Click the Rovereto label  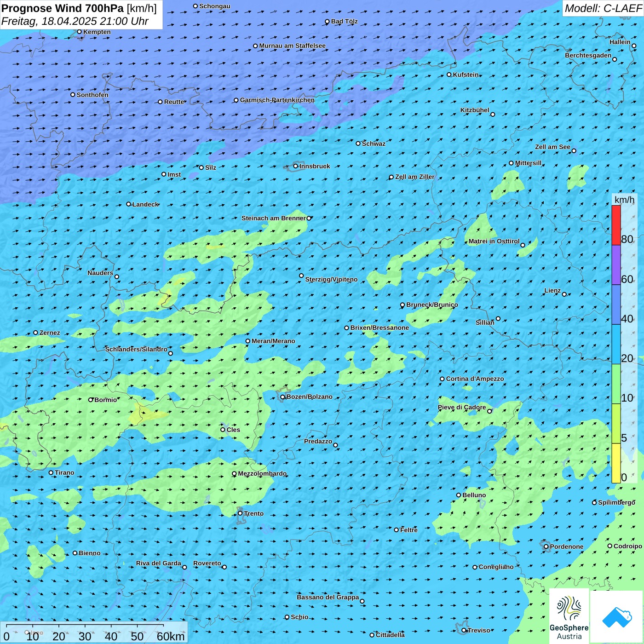click(207, 563)
